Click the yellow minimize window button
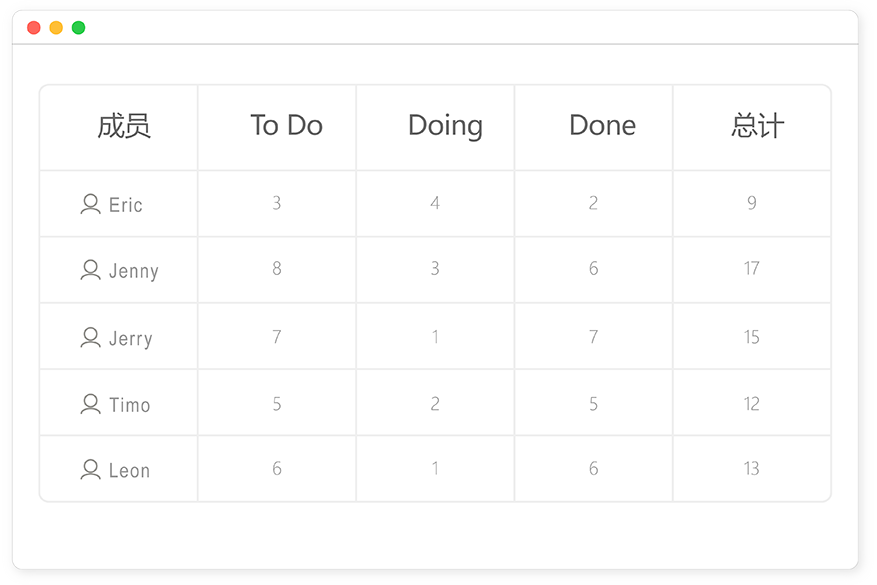This screenshot has height=585, width=877. (56, 27)
